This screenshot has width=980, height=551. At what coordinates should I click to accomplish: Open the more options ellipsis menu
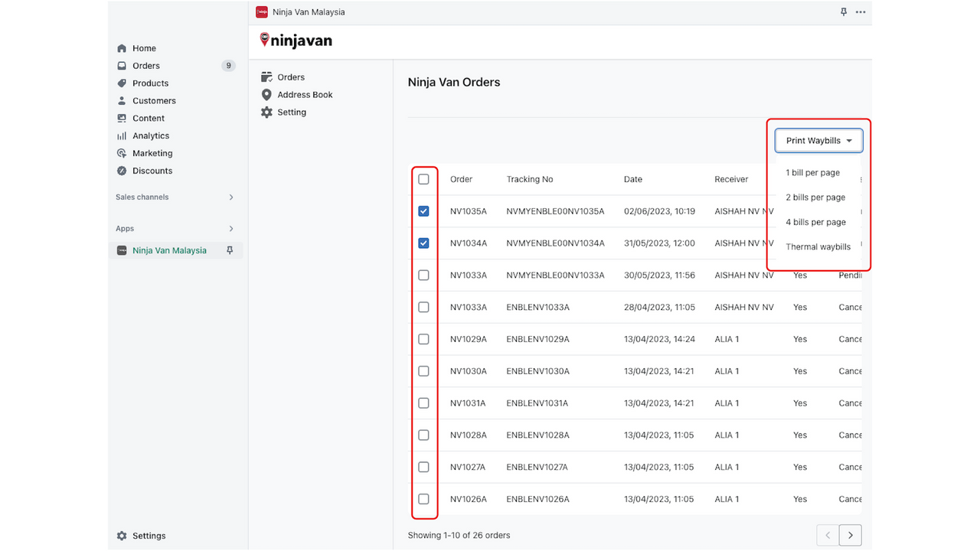tap(860, 11)
